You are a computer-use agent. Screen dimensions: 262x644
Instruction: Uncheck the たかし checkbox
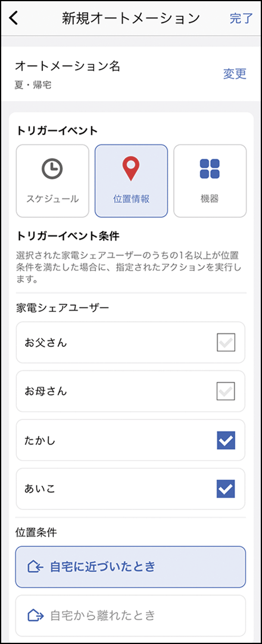coord(226,440)
